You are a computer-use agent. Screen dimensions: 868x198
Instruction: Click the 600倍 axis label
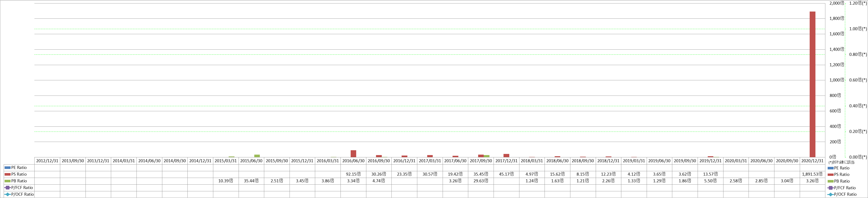835,111
